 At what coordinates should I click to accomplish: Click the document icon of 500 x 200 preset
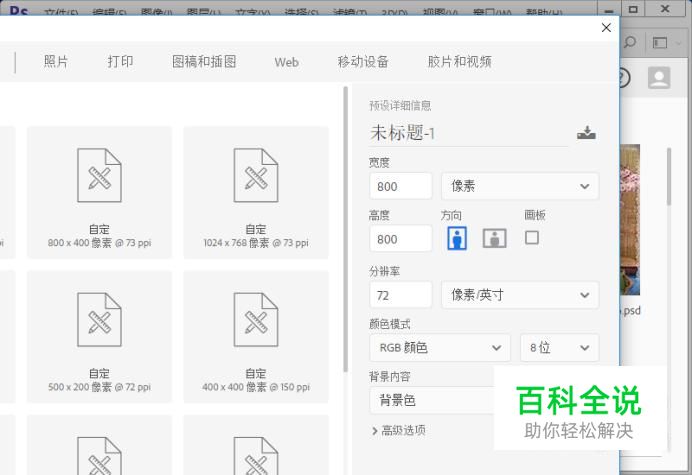click(99, 320)
